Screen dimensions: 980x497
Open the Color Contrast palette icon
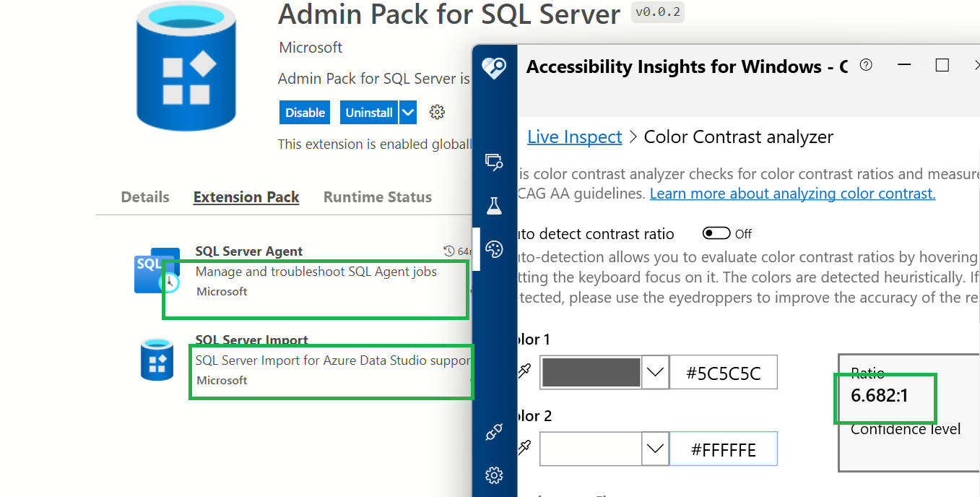tap(494, 249)
